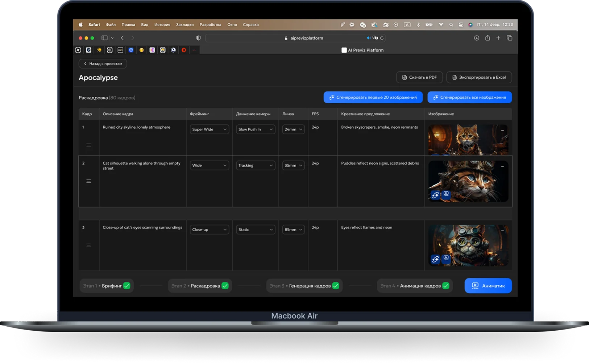The image size is (589, 364).
Task: Open Control Center in menu bar
Action: pos(461,25)
